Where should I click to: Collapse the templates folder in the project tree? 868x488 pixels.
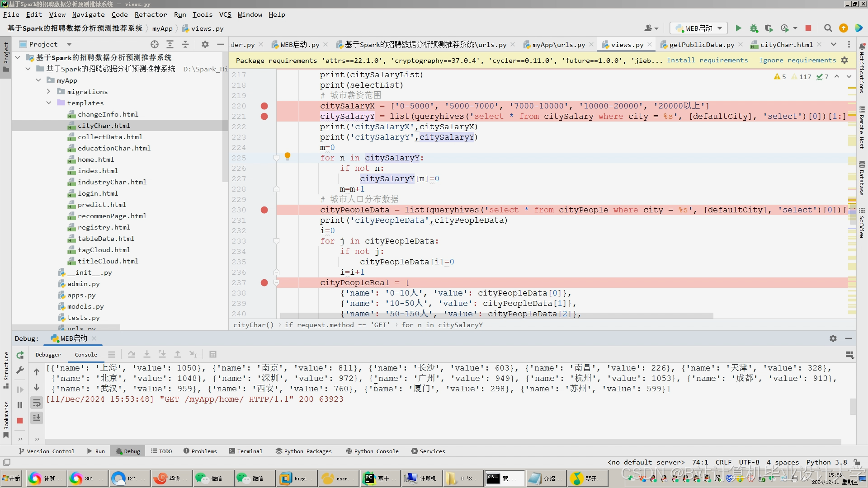click(49, 103)
